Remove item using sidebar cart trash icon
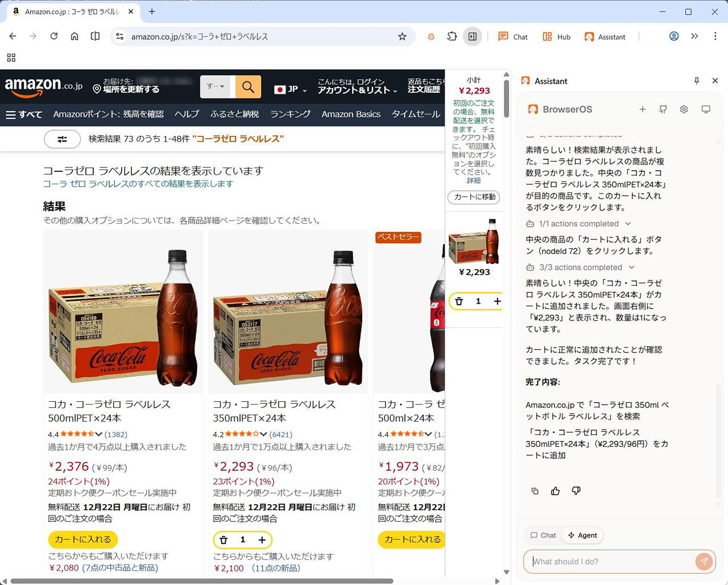The height and width of the screenshot is (585, 728). (x=459, y=301)
